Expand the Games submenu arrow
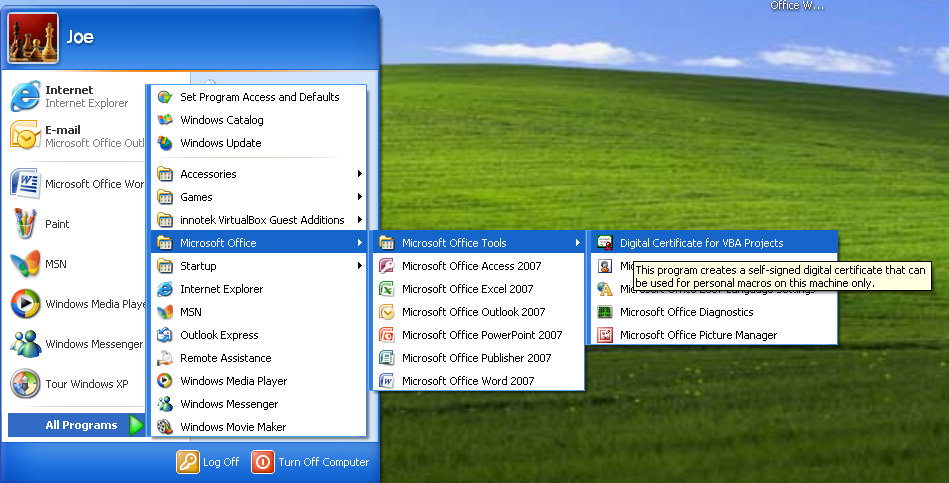The image size is (949, 483). pyautogui.click(x=360, y=197)
